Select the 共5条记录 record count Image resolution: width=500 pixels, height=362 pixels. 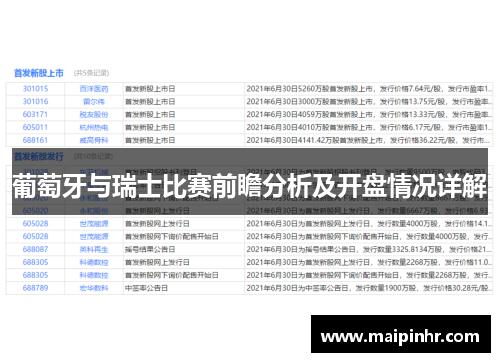pos(91,73)
